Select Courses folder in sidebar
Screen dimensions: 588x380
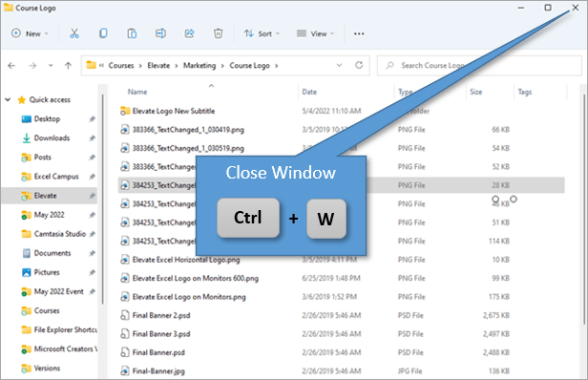tap(47, 310)
